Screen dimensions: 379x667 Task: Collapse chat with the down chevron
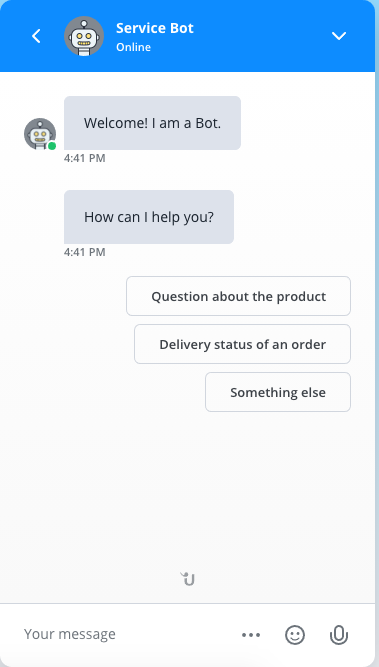coord(339,36)
